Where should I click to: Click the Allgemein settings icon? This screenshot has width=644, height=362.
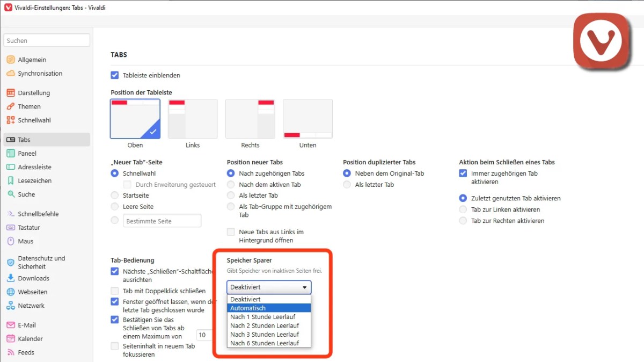[x=11, y=60]
